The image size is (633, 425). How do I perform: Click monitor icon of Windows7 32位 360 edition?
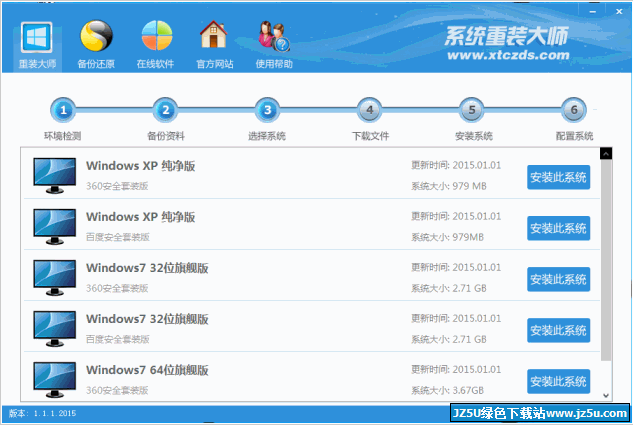[54, 278]
